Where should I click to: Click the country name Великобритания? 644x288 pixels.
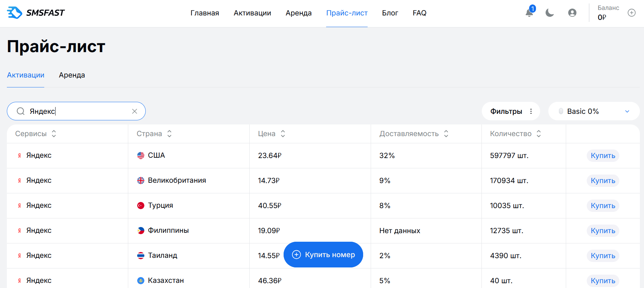click(177, 180)
